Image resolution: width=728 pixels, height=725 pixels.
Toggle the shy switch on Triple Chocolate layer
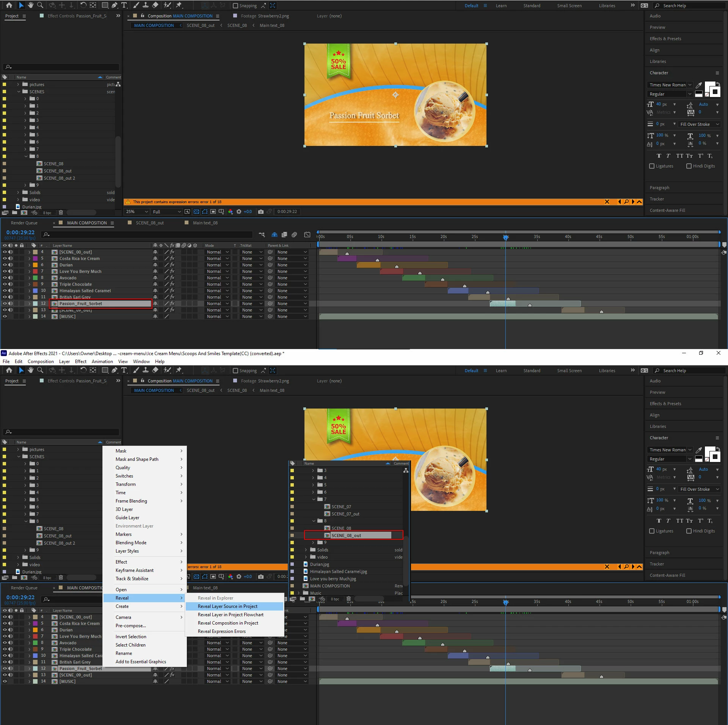155,284
